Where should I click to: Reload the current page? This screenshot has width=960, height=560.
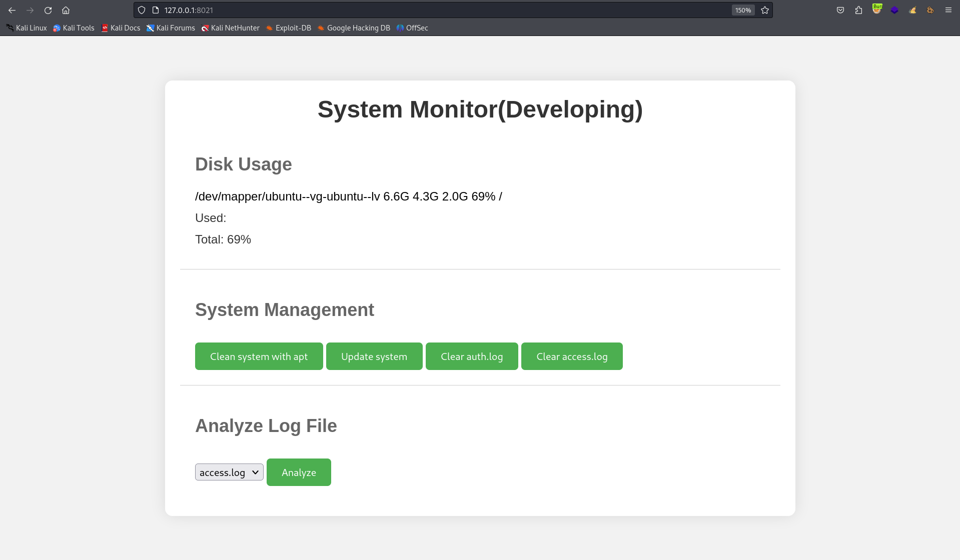(48, 10)
